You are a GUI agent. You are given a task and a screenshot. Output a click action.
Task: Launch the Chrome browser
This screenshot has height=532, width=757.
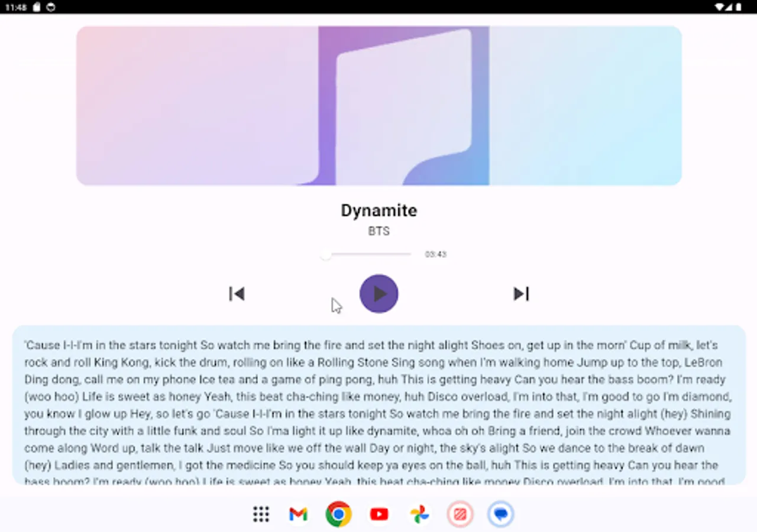338,514
